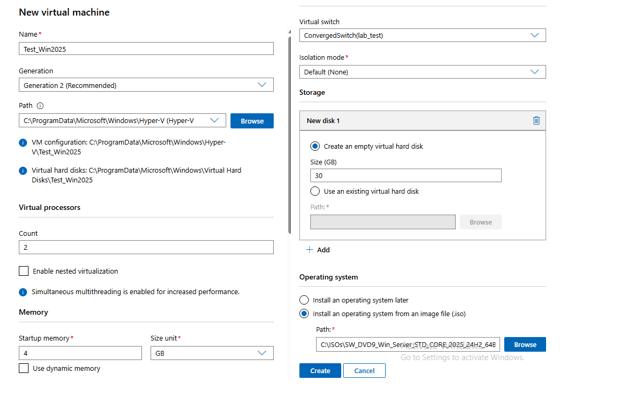Click the VM configuration info icon
The height and width of the screenshot is (395, 626).
click(23, 143)
